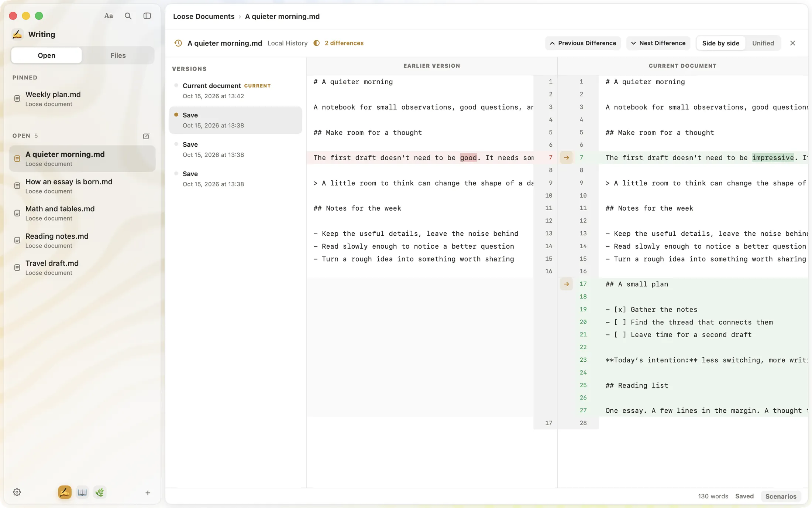Select A quieter morning.md in open list
Image resolution: width=812 pixels, height=508 pixels.
tap(82, 158)
